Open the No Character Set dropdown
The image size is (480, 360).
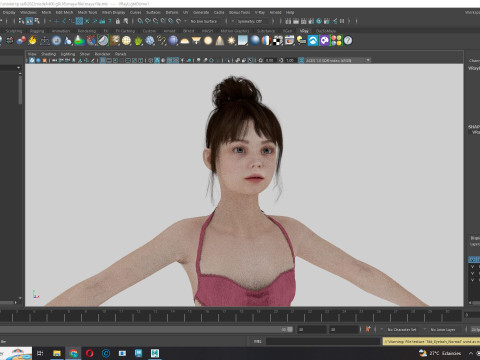403,329
